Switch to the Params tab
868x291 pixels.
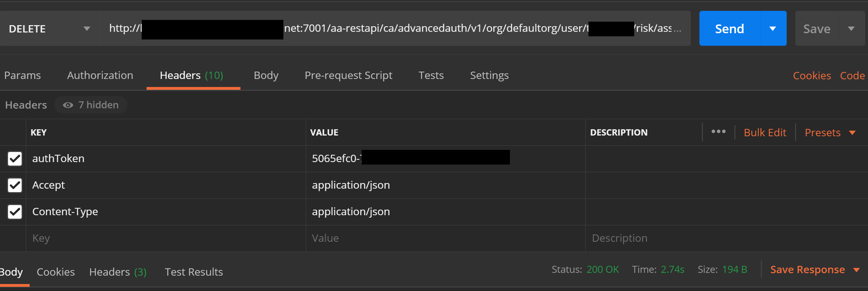(22, 75)
